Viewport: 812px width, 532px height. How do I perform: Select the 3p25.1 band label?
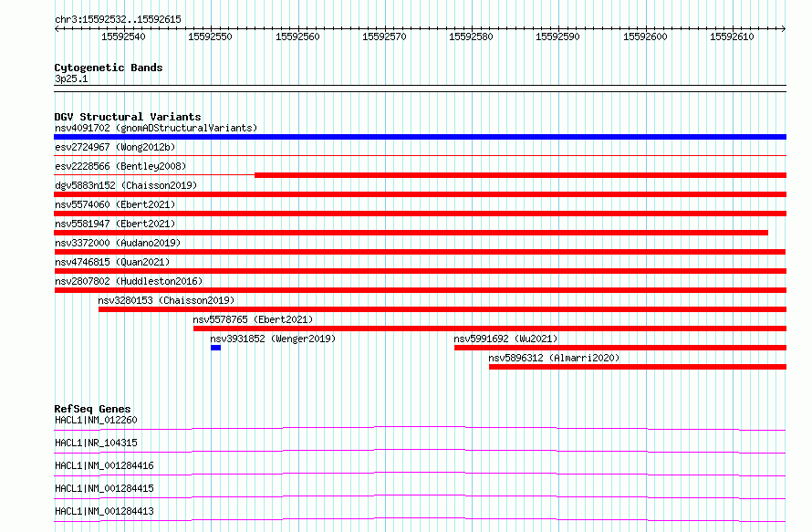[x=71, y=78]
